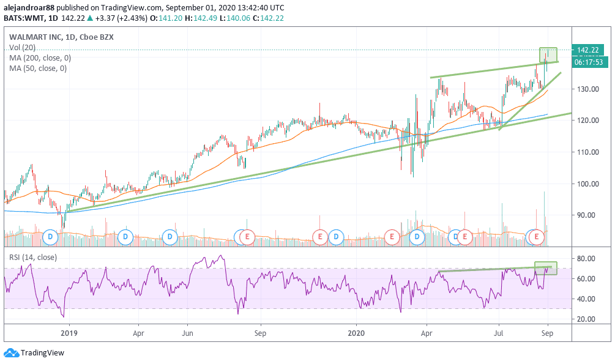Click the earnings marker at February 2020
Screen dimensions: 615x364
pyautogui.click(x=392, y=237)
